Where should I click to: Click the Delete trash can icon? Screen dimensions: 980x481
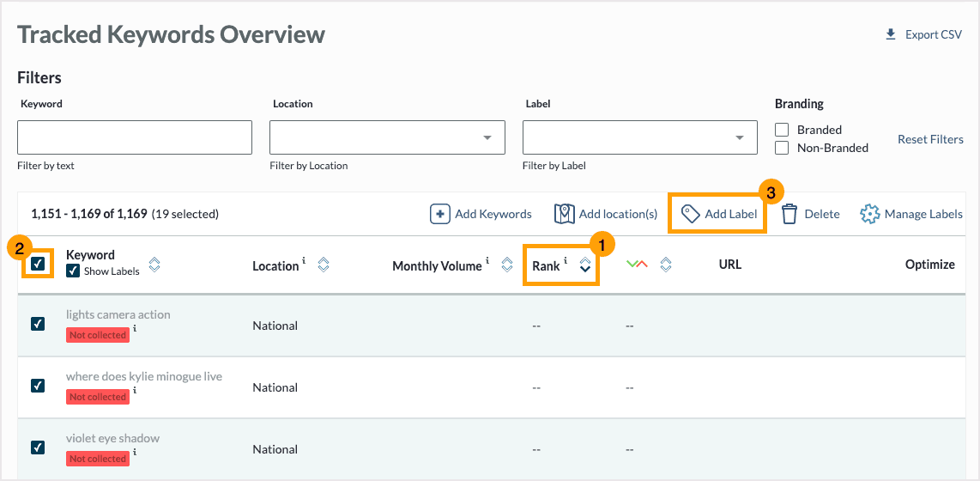pos(789,214)
